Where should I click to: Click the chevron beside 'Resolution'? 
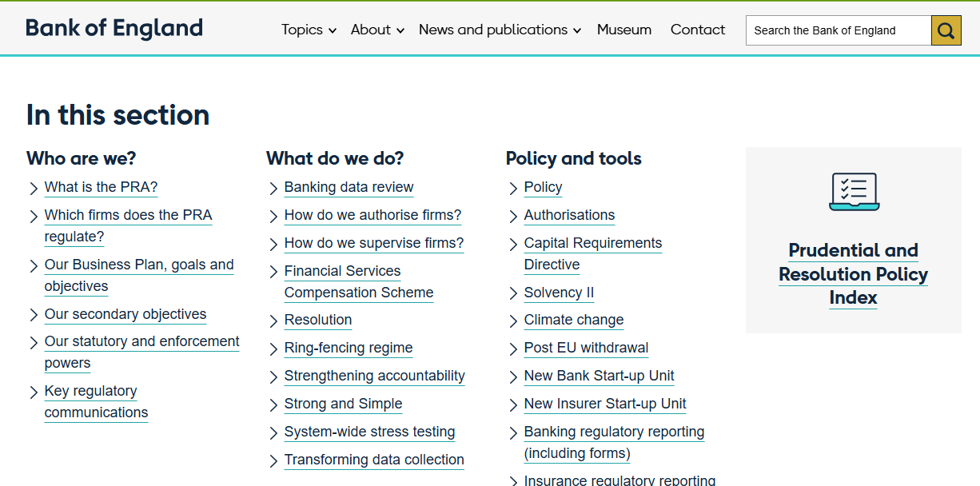point(273,321)
